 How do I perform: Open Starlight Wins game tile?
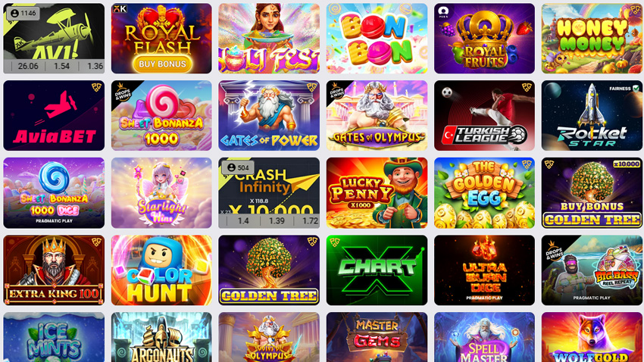[161, 193]
